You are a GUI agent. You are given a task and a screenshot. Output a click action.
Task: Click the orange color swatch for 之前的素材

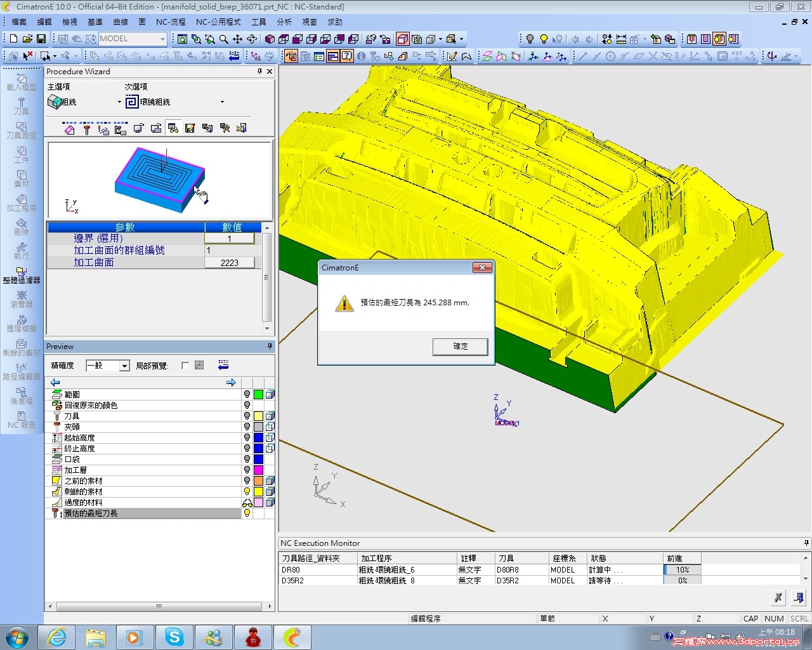pos(258,481)
